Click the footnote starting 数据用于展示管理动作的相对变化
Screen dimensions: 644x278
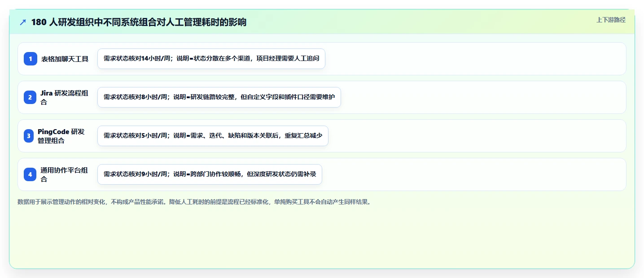click(x=194, y=202)
